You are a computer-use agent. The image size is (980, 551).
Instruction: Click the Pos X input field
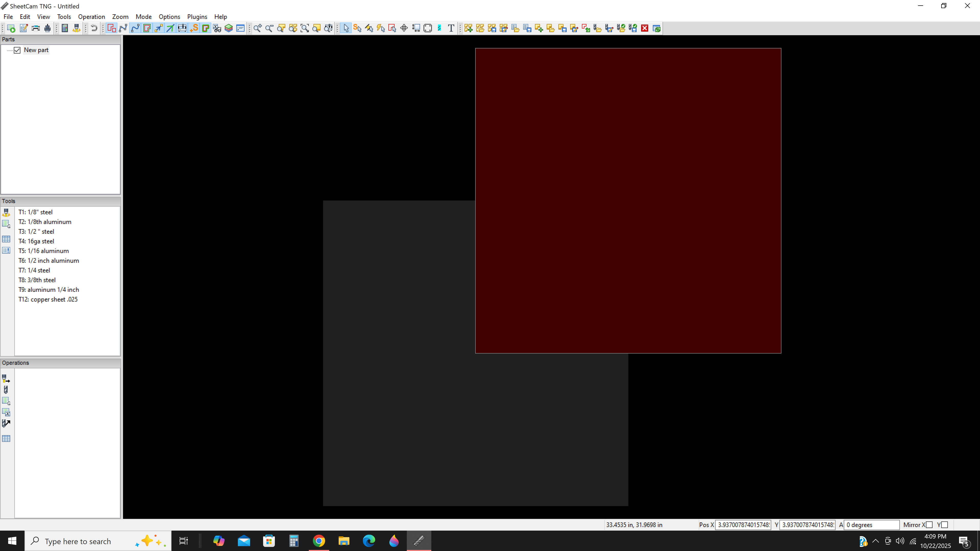(743, 525)
